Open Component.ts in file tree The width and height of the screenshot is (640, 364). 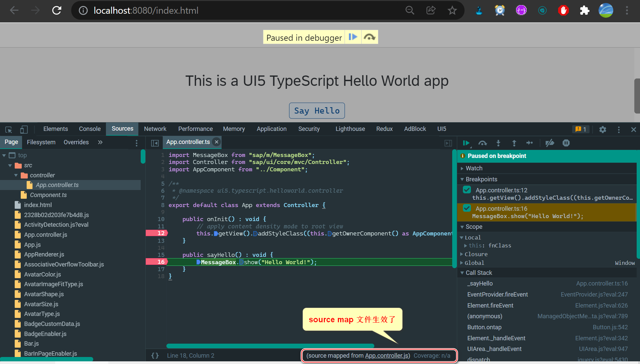pyautogui.click(x=48, y=195)
